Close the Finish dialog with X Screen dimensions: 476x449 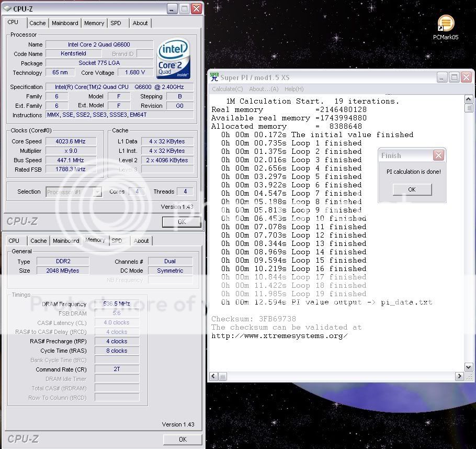438,155
